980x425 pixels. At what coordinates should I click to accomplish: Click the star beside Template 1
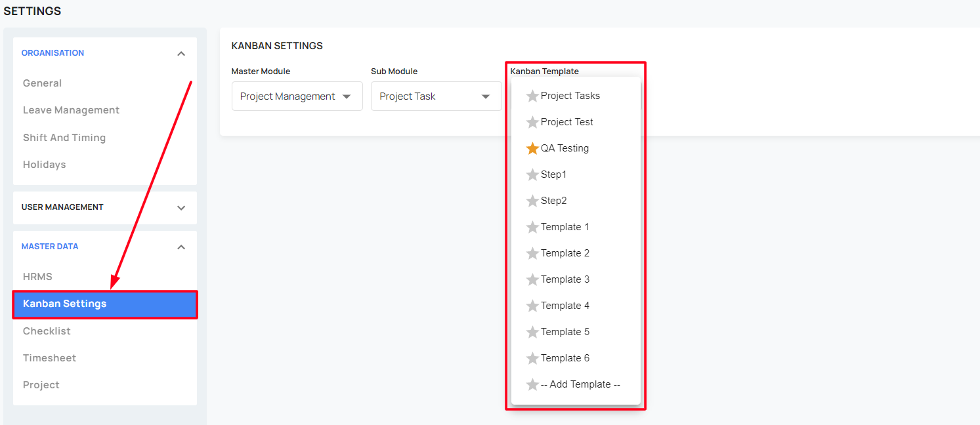(x=532, y=227)
